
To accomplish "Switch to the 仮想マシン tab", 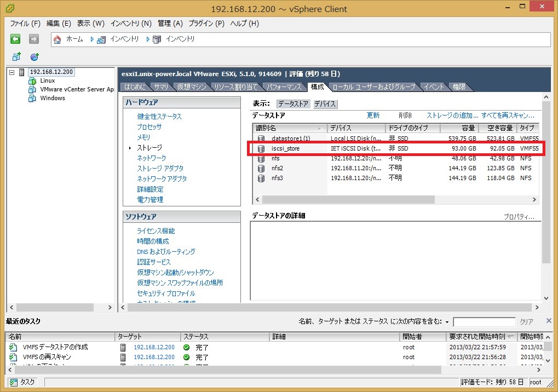I will point(192,87).
